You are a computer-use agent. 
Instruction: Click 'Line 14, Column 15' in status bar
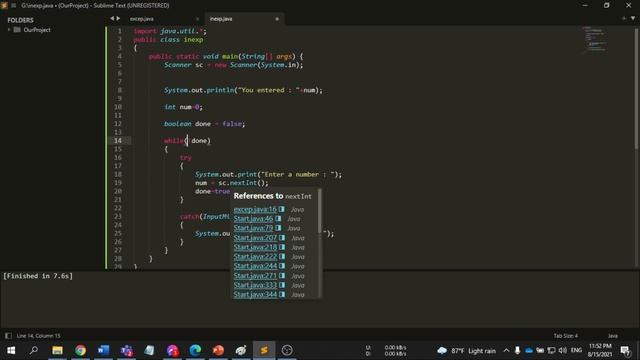pyautogui.click(x=38, y=336)
